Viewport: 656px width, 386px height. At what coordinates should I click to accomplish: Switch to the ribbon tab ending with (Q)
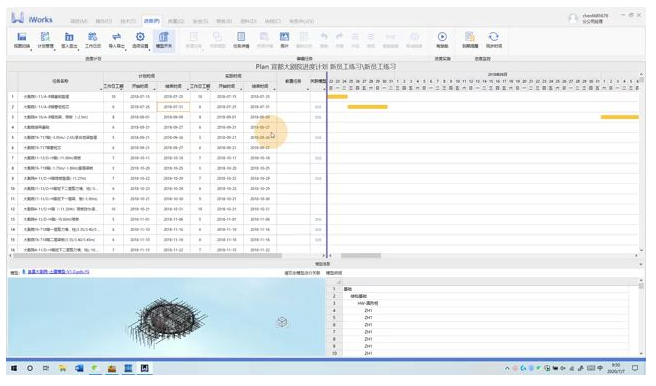pyautogui.click(x=176, y=21)
